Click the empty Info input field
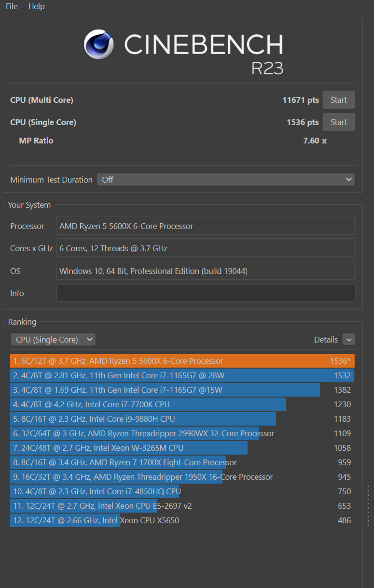Viewport: 374px width, 588px height. (x=206, y=293)
